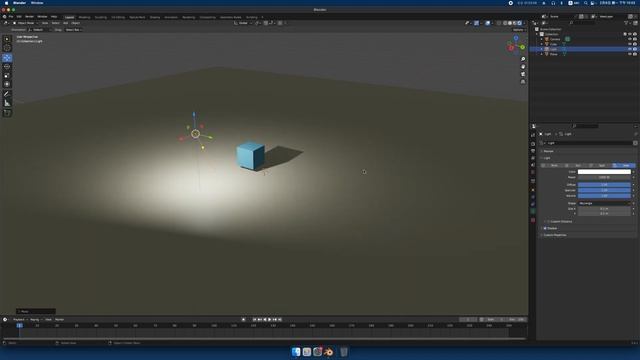640x360 pixels.
Task: Click the Power value field
Action: point(604,178)
